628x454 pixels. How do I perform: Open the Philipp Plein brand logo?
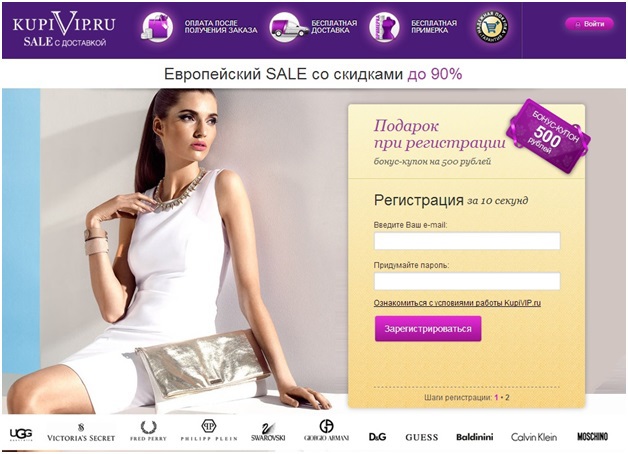209,430
